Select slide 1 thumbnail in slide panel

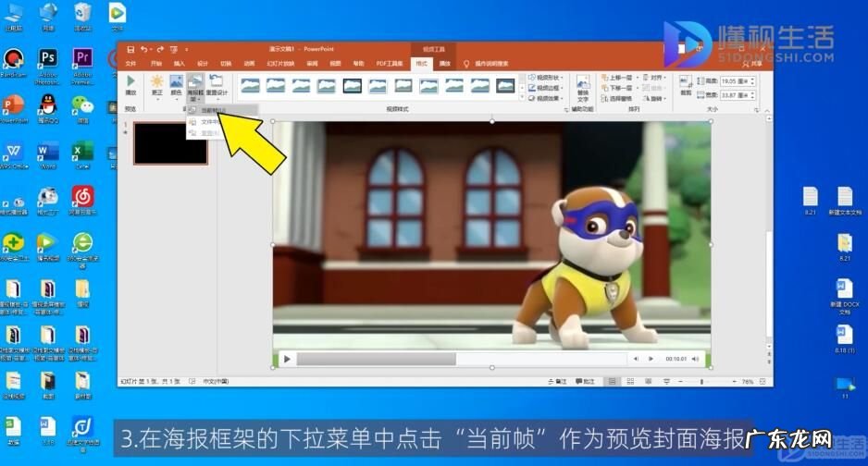[170, 143]
